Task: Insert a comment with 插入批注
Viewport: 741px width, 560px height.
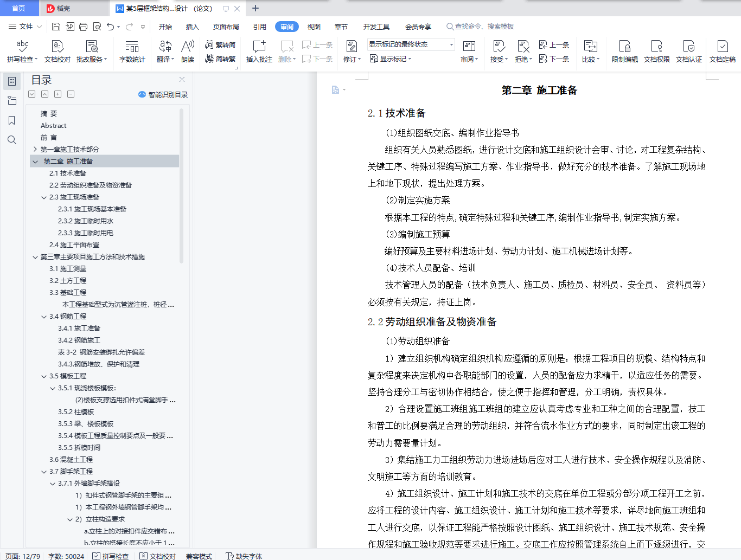Action: coord(259,52)
